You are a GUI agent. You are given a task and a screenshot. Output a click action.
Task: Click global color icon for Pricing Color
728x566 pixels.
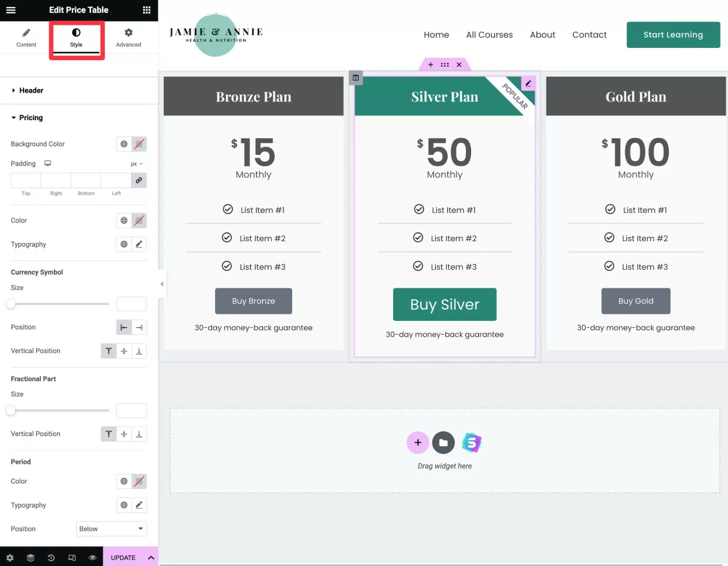[124, 220]
